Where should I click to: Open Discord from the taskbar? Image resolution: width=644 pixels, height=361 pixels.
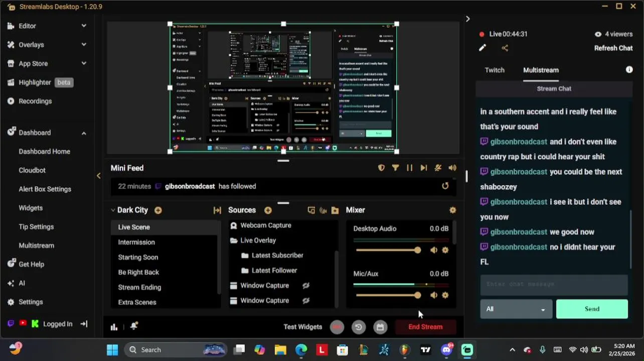pyautogui.click(x=446, y=350)
